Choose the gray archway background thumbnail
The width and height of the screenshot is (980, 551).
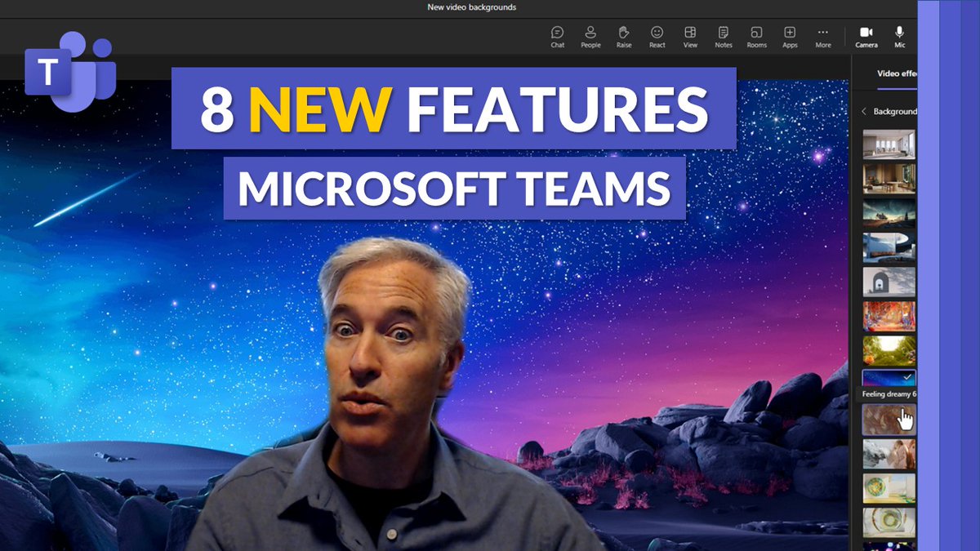tap(889, 282)
